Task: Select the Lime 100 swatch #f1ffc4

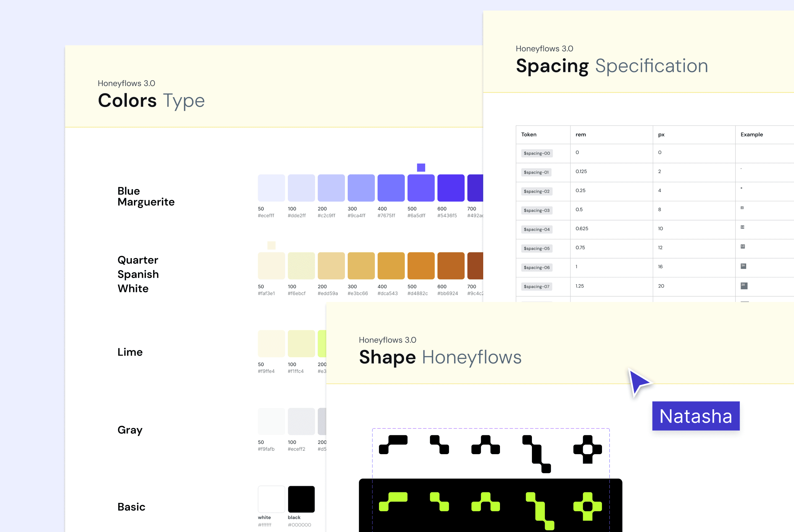Action: pos(301,344)
